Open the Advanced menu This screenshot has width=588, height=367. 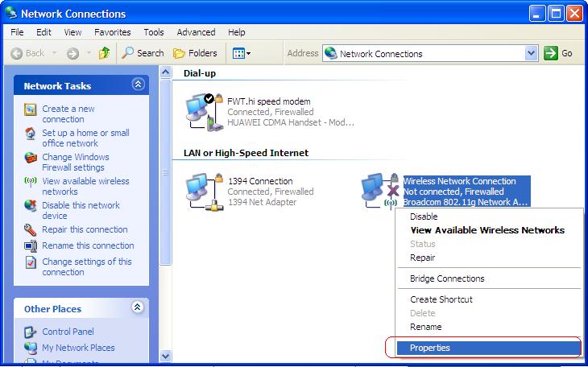196,32
